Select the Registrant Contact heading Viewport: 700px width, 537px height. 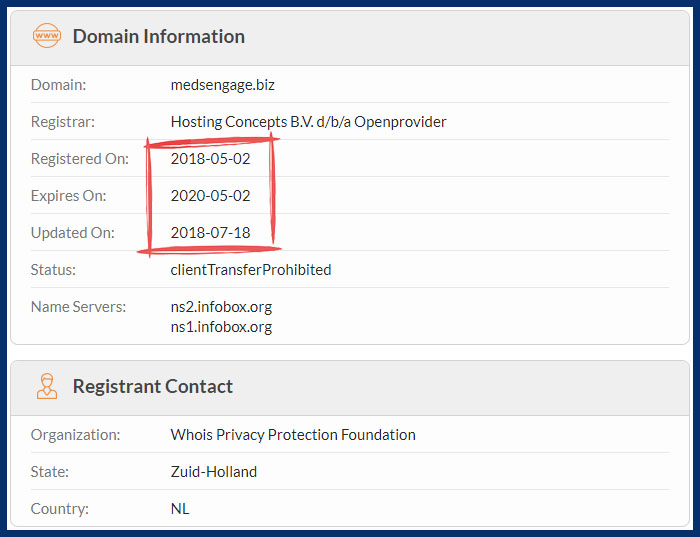153,386
